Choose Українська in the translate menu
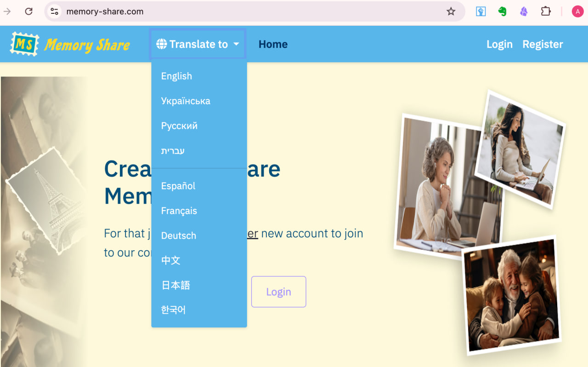 [186, 101]
